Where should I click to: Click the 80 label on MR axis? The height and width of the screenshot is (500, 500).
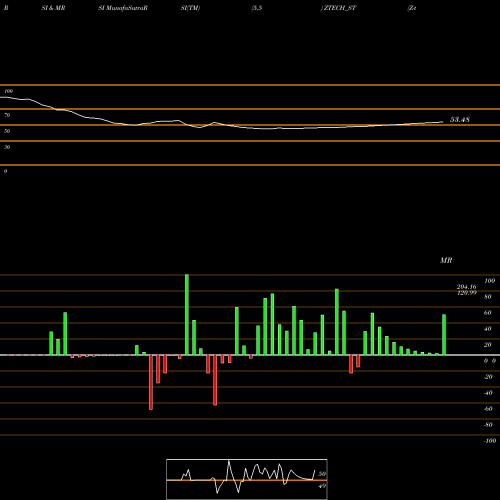(488, 297)
